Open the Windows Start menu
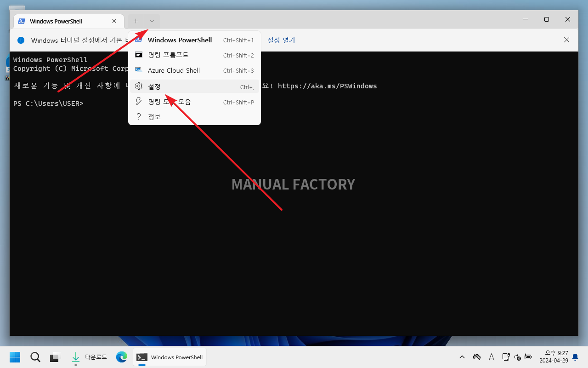The width and height of the screenshot is (588, 368). (x=15, y=357)
